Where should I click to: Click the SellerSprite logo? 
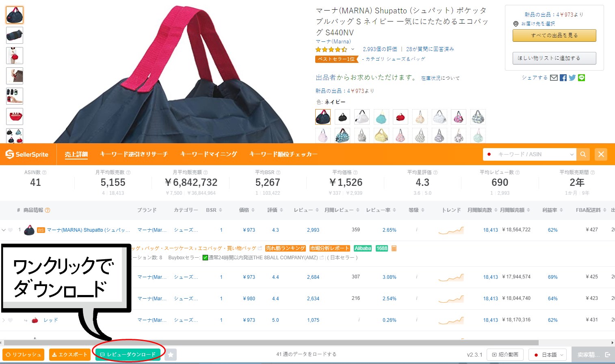(x=27, y=154)
